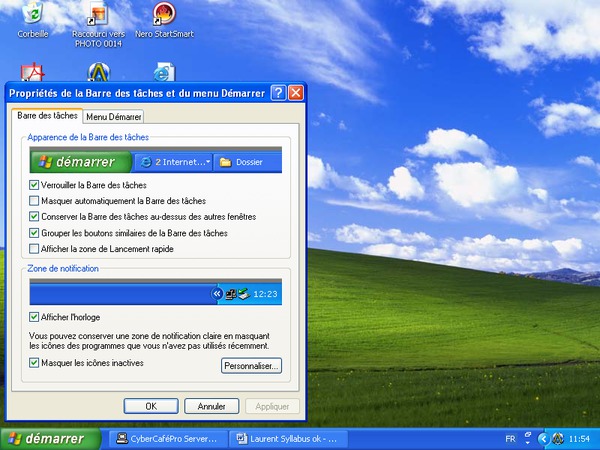Viewport: 600px width, 450px height.
Task: Switch to the Menu Démarrer tab
Action: coord(113,117)
